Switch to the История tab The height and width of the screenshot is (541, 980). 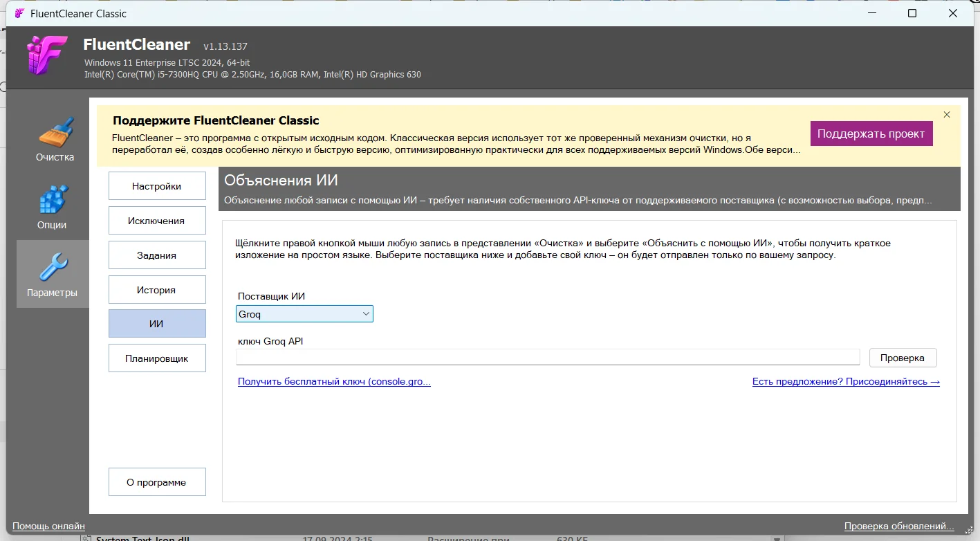157,290
